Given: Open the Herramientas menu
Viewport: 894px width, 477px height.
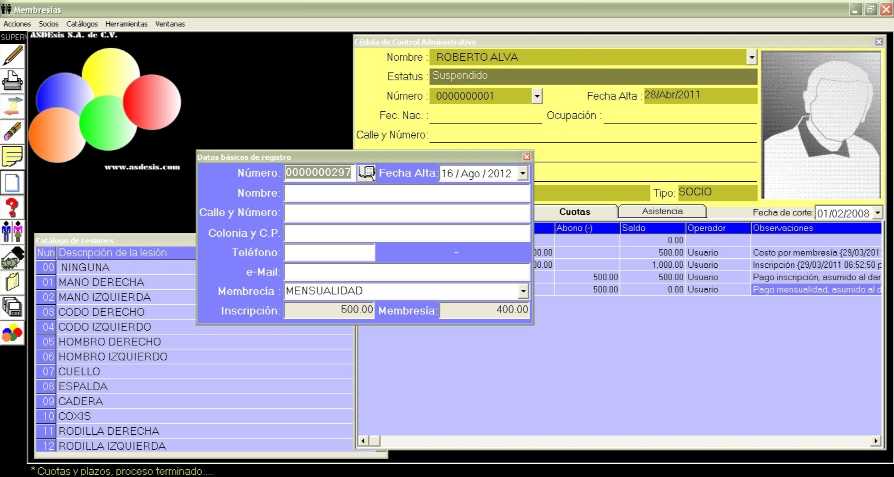Looking at the screenshot, I should 126,23.
